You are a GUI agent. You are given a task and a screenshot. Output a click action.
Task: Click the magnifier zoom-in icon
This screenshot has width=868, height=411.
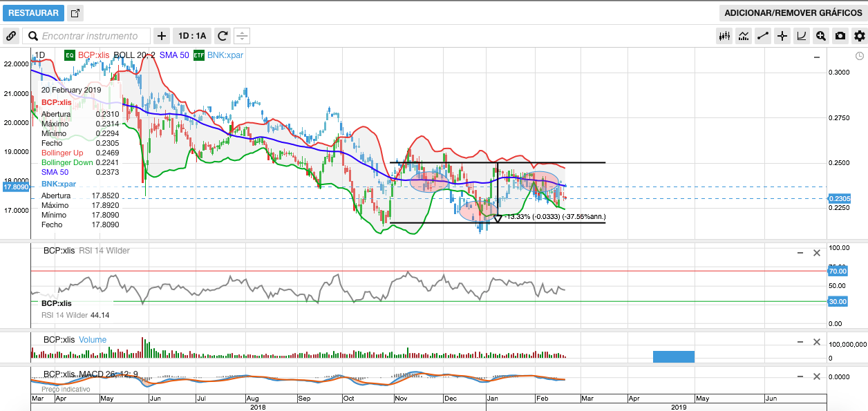[x=821, y=36]
